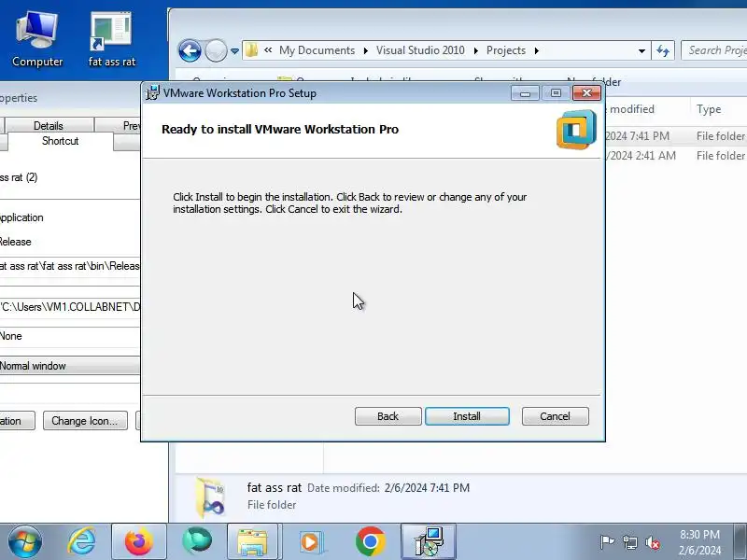Click fat ass rat folder icon in details pane
This screenshot has height=560, width=747.
point(210,497)
